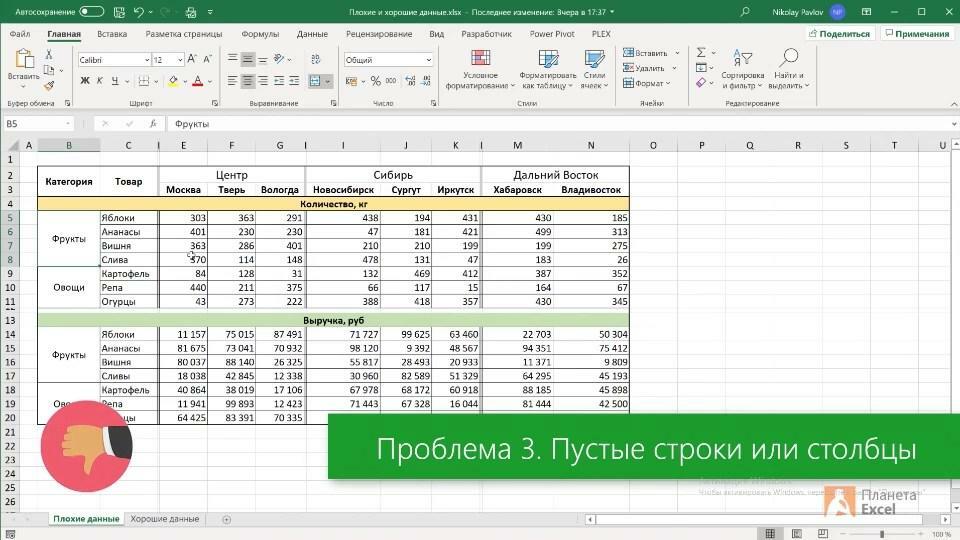The height and width of the screenshot is (540, 960).
Task: Expand the font size dropdown
Action: (179, 60)
